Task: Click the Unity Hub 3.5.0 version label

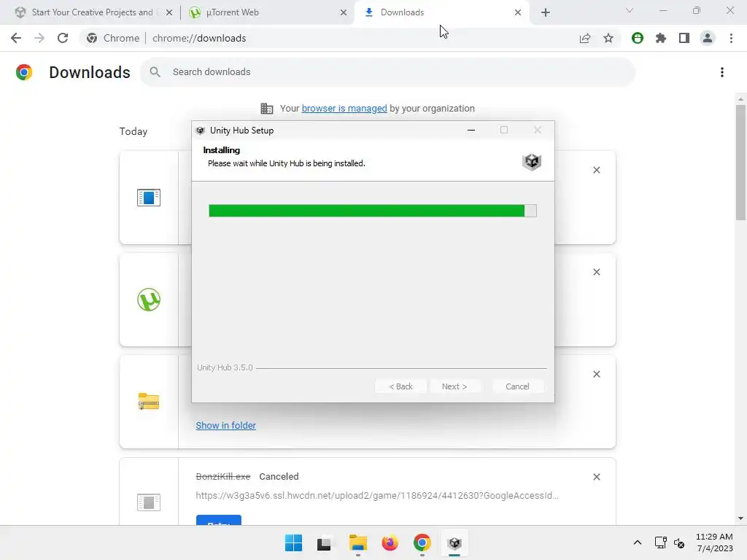Action: point(225,367)
